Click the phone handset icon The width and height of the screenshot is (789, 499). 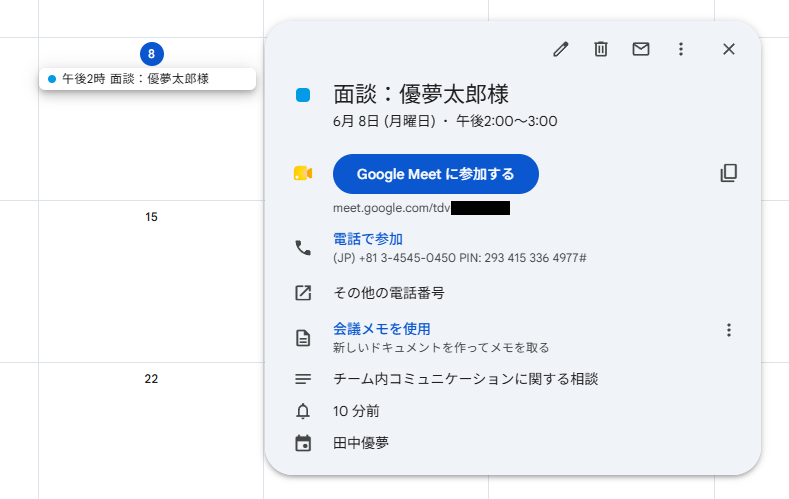pyautogui.click(x=303, y=248)
